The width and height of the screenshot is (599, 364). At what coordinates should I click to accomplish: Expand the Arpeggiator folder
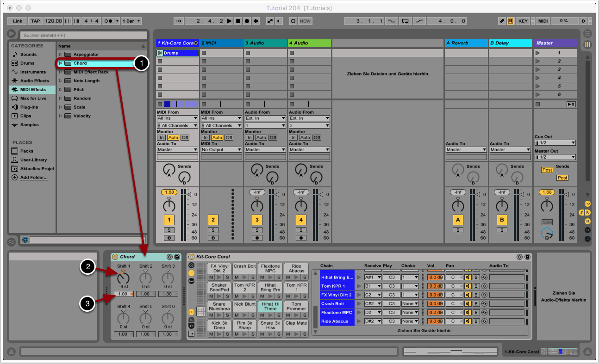pyautogui.click(x=60, y=55)
